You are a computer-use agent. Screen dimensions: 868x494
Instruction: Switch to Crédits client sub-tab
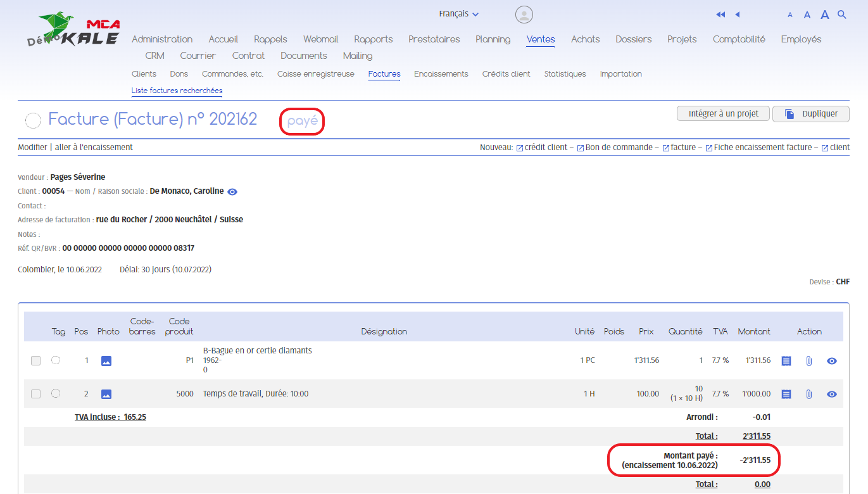tap(506, 74)
